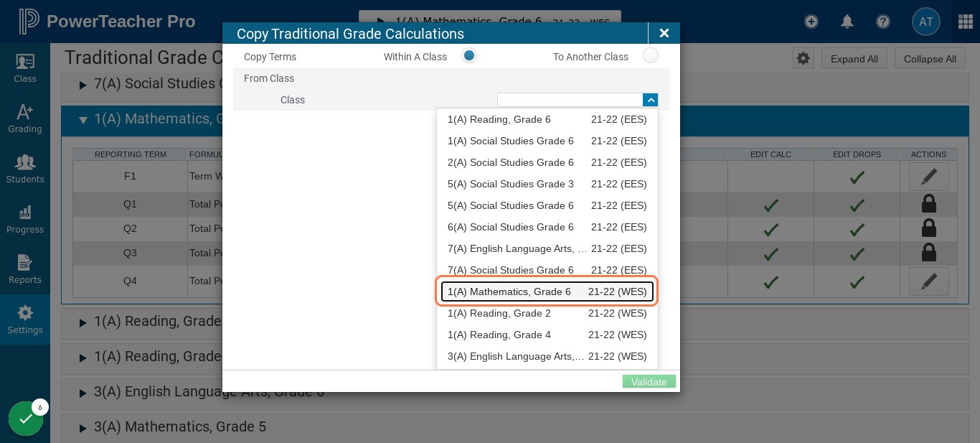The image size is (980, 443).
Task: Select the Within A Class radio button
Action: [x=469, y=55]
